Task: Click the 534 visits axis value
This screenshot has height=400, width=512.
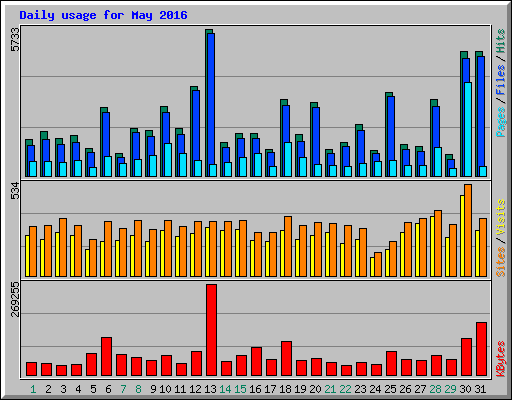Action: point(15,191)
